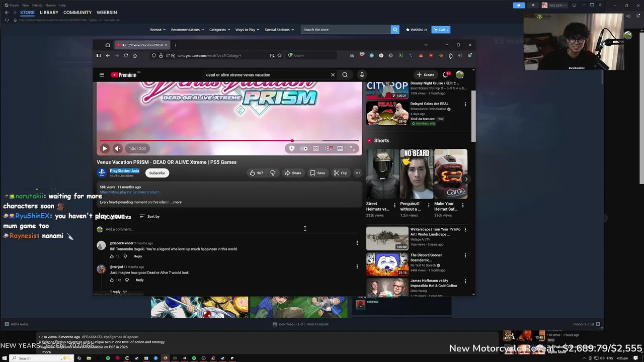Like the video with 967 likes

257,173
